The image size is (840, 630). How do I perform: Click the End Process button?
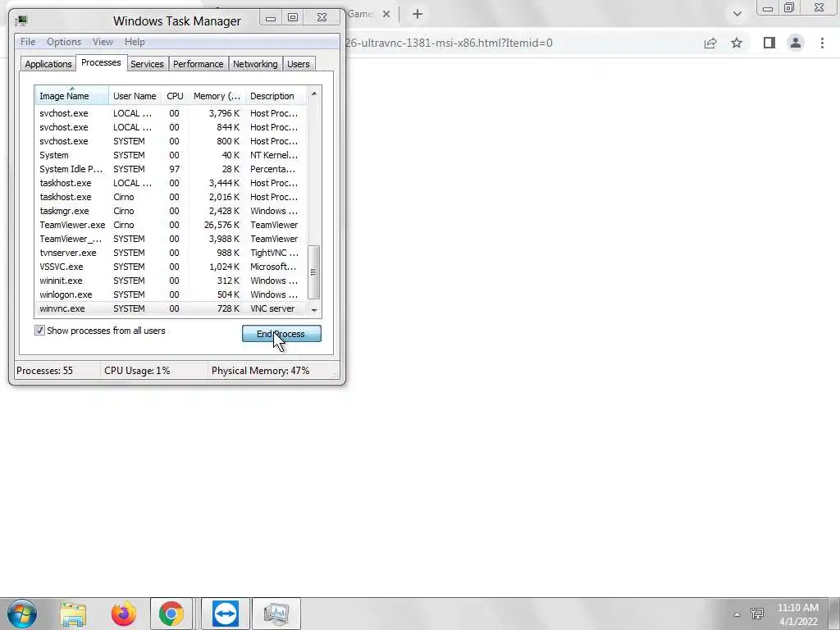pos(281,334)
